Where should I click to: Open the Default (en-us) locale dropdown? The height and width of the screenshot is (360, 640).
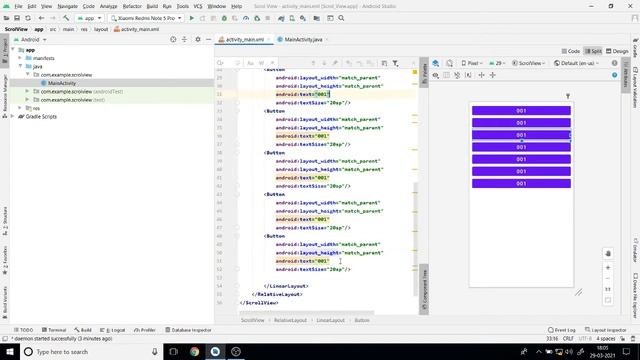click(x=576, y=63)
